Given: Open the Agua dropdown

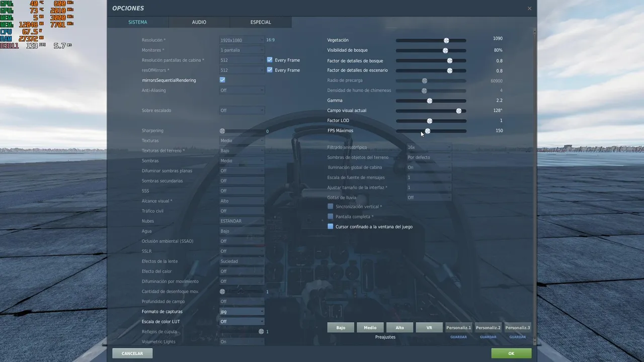Looking at the screenshot, I should [242, 231].
